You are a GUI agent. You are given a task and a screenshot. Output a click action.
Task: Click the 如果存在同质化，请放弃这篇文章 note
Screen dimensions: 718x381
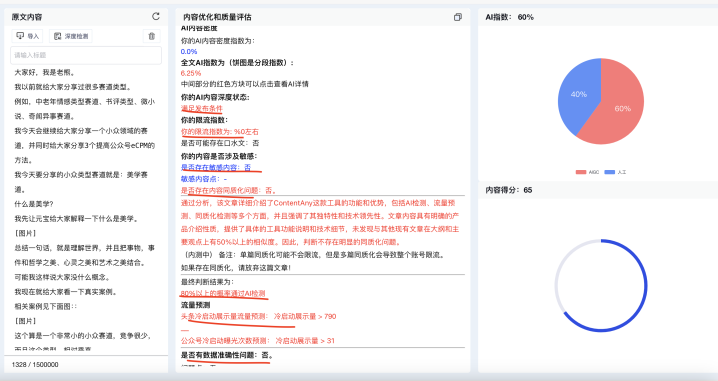coord(236,267)
